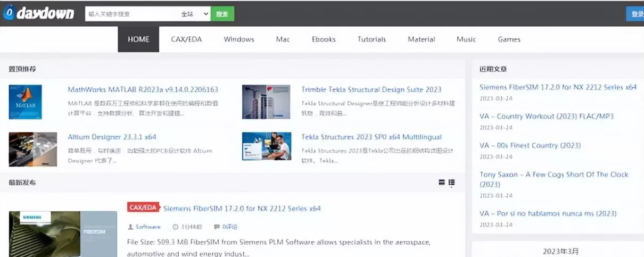The image size is (644, 257).
Task: Click date under 00s Finest Country article
Action: pos(496,157)
